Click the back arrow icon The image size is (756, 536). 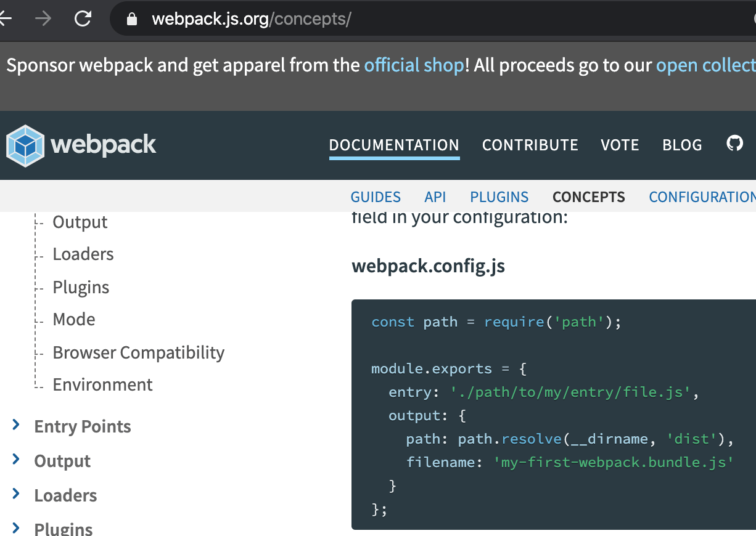[x=6, y=19]
